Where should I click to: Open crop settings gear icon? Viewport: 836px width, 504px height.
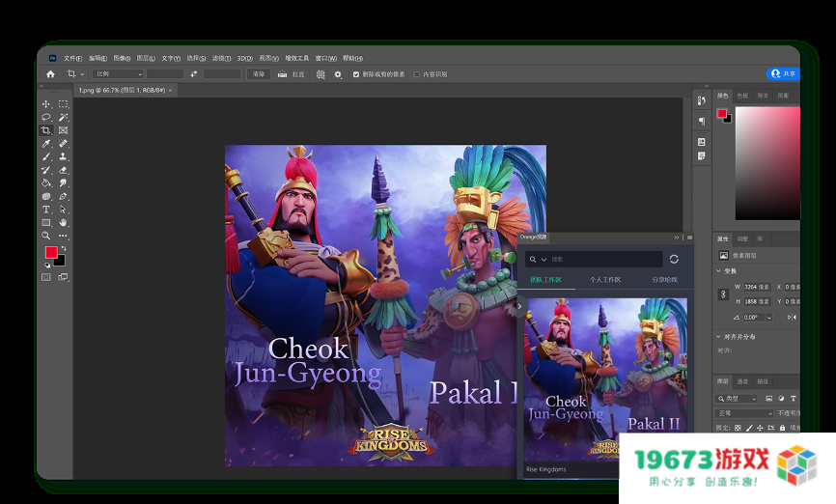[x=338, y=74]
